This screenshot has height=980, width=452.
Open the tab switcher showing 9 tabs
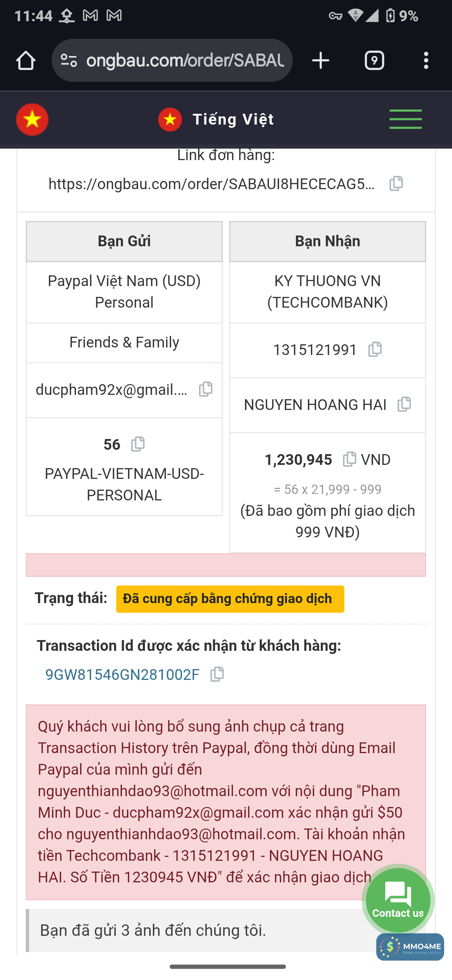pyautogui.click(x=374, y=61)
